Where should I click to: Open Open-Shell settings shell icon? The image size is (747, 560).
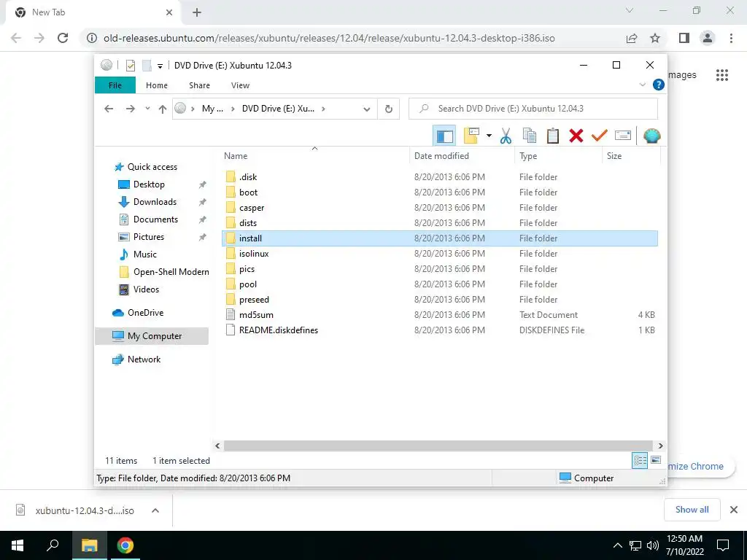(651, 136)
